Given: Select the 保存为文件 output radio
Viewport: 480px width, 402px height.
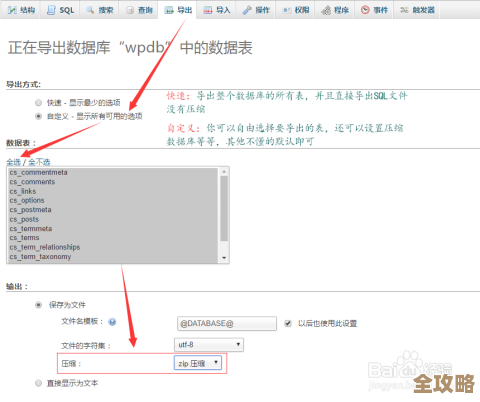Looking at the screenshot, I should pos(39,305).
